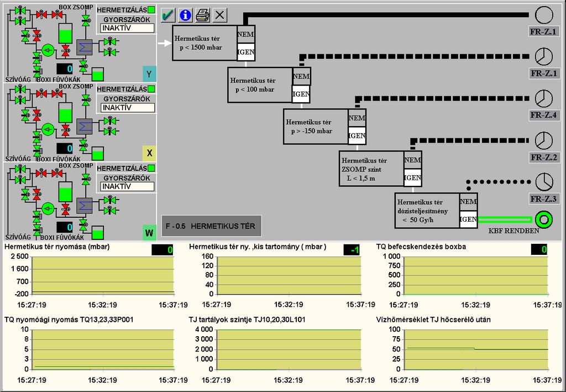
Task: Open procedure FR-Z.4
Action: point(543,116)
